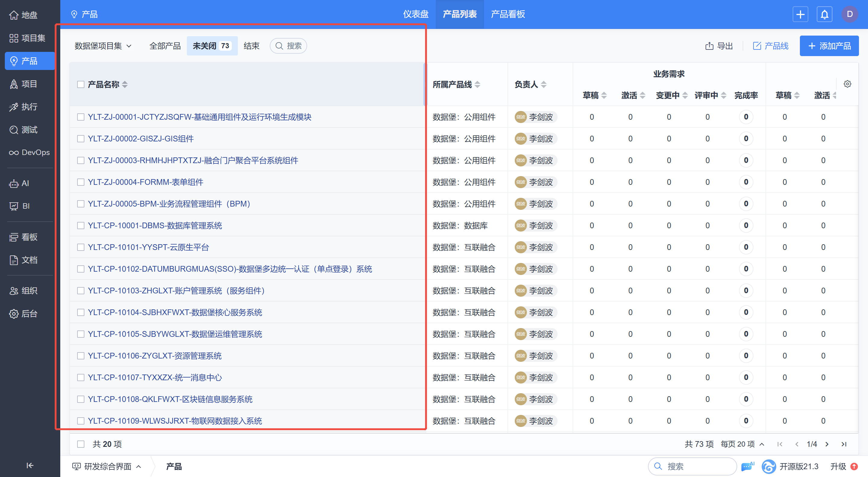Open the 每页 20 项 page size dropdown
The image size is (868, 477).
click(x=742, y=444)
